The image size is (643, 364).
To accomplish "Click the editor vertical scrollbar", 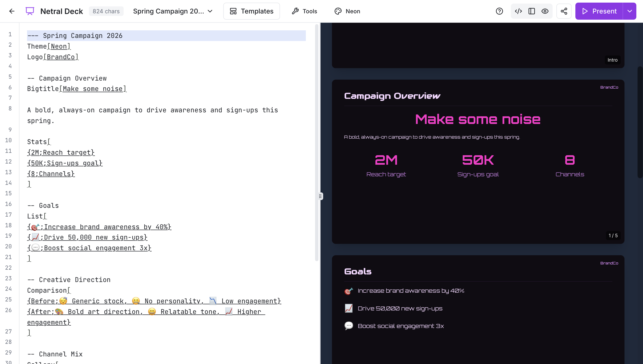I will pos(316,142).
